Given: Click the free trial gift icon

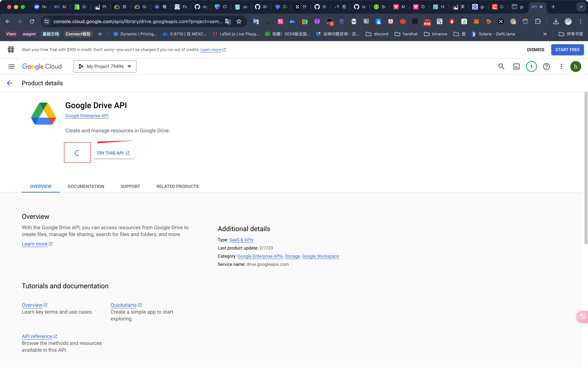Looking at the screenshot, I should [11, 49].
